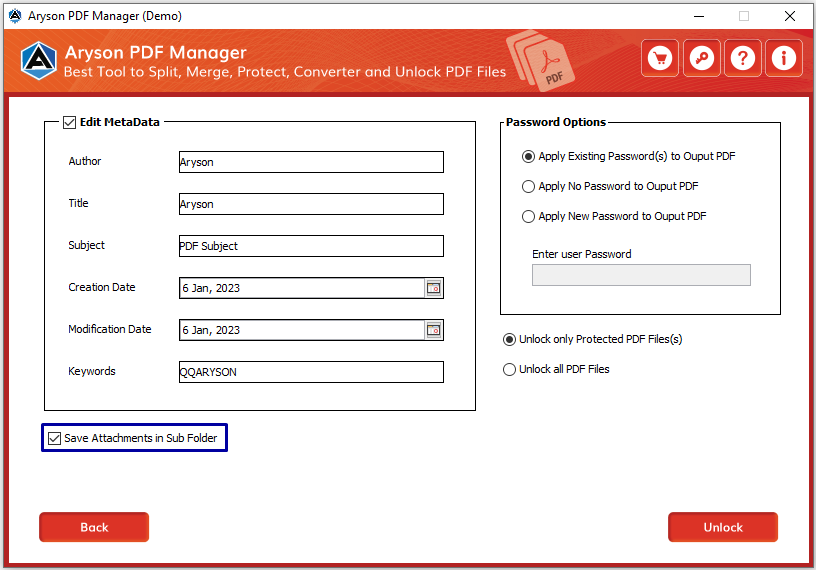Viewport: 816px width, 570px height.
Task: Show the info about icon
Action: click(784, 58)
